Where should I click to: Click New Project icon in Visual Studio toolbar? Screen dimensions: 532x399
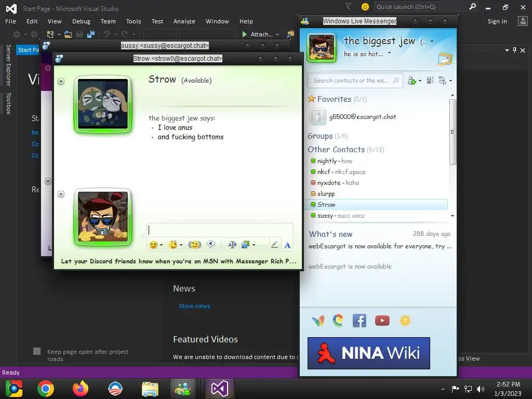pyautogui.click(x=50, y=34)
